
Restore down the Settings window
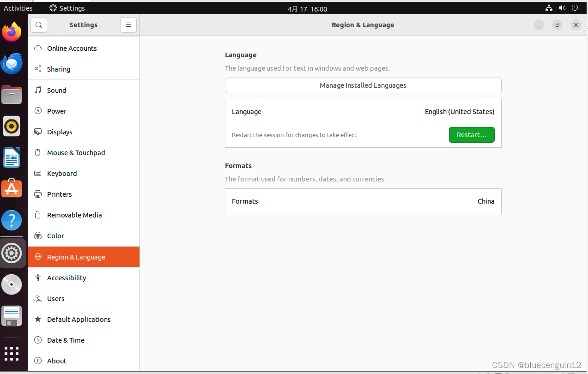coord(558,25)
